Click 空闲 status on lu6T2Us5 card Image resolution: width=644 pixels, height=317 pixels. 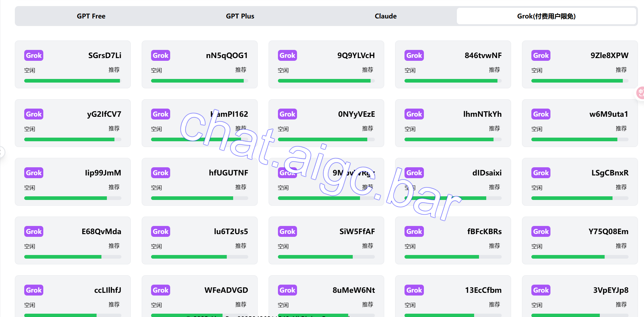[157, 246]
